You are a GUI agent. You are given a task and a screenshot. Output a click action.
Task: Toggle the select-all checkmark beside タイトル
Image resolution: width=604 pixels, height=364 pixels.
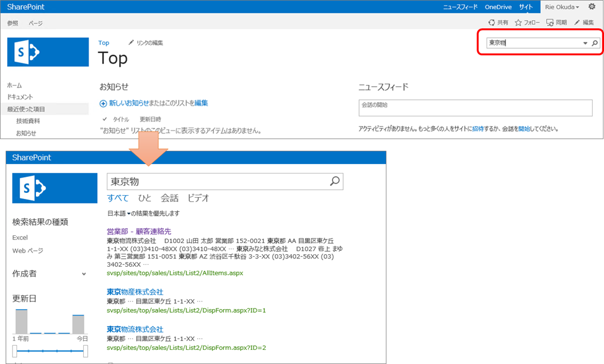[x=104, y=119]
